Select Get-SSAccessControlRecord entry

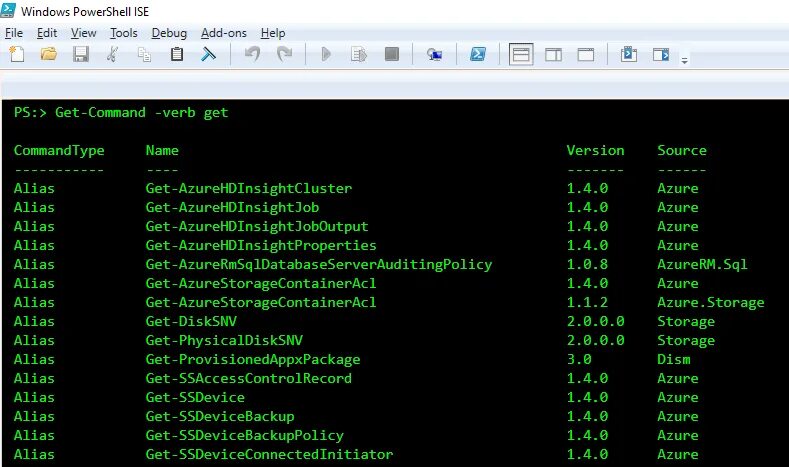[249, 378]
